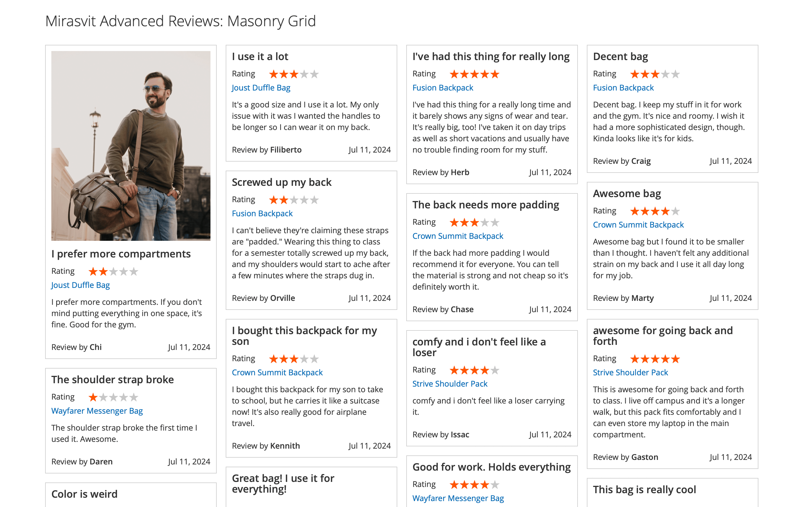812x507 pixels.
Task: Open Joust Duffle Bag link in Filiberto's review
Action: [x=261, y=88]
